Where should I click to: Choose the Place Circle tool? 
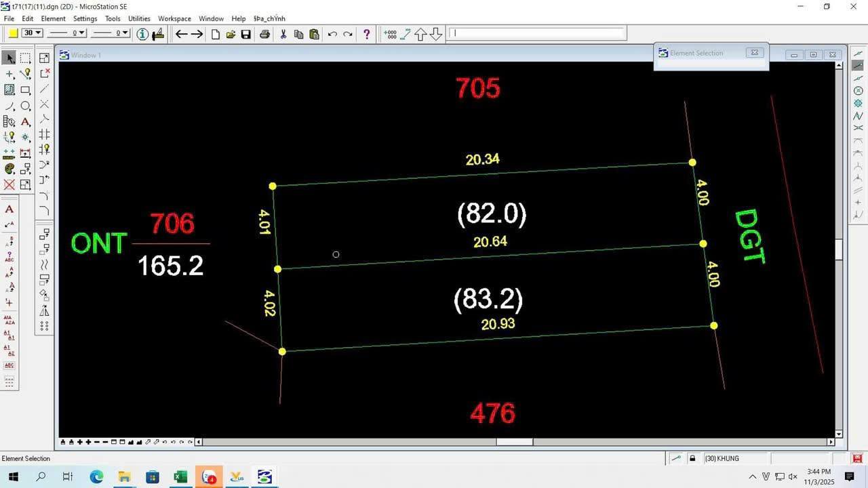pyautogui.click(x=25, y=106)
